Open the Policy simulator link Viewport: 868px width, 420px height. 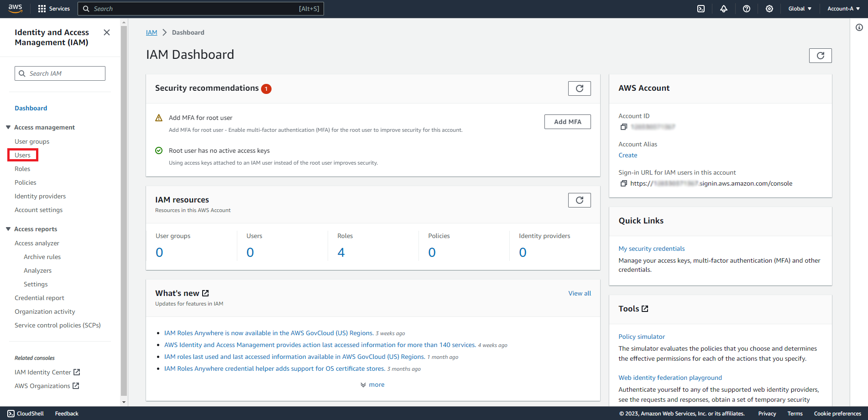(642, 337)
